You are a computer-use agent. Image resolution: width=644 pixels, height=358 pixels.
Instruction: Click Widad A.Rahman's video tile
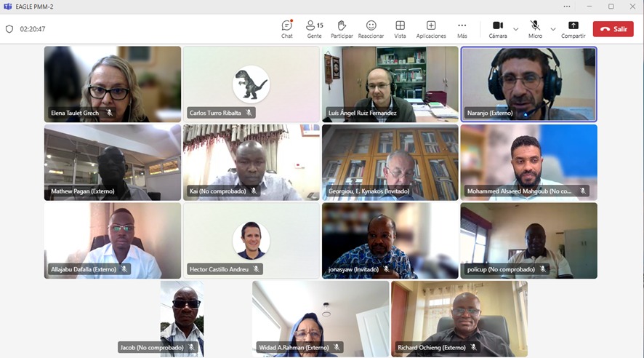point(321,317)
